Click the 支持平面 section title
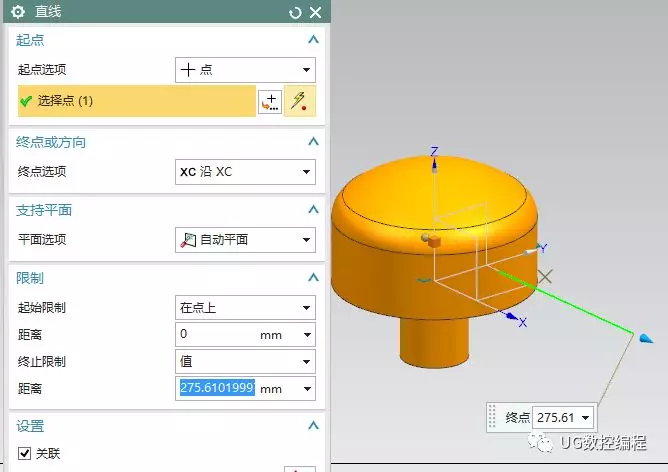This screenshot has width=668, height=472. tap(44, 210)
